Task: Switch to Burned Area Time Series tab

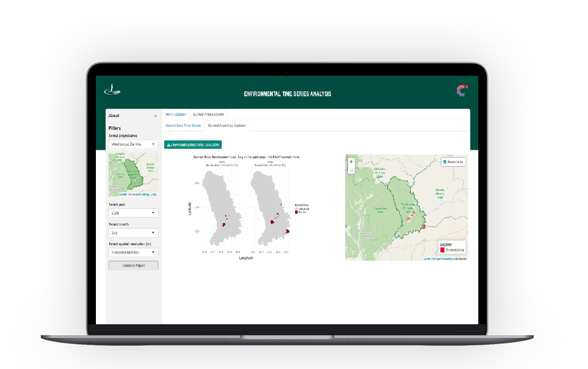Action: pos(183,126)
